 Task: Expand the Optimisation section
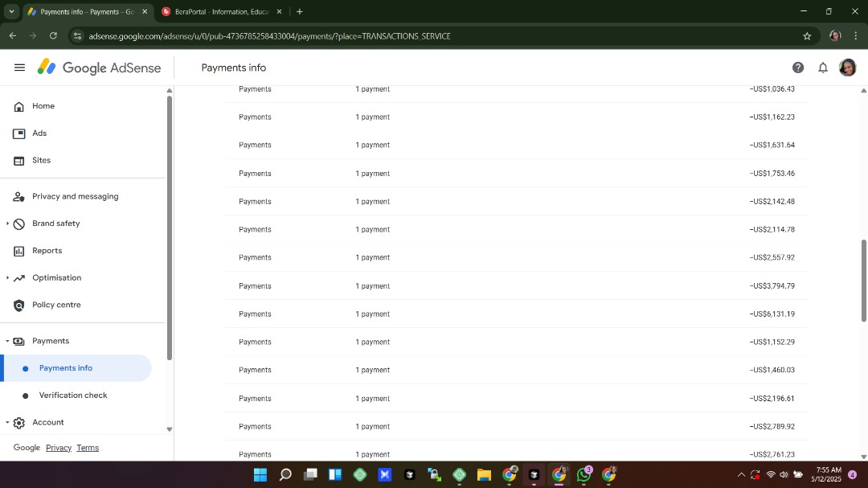tap(8, 278)
